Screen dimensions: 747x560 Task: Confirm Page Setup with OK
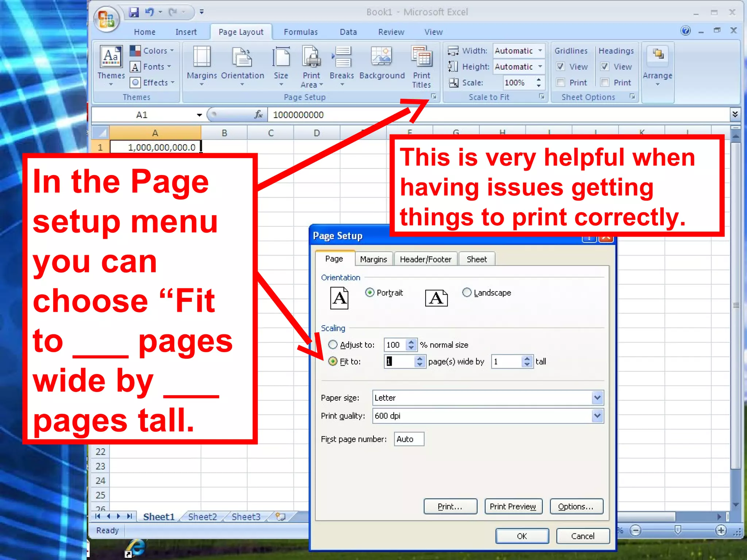coord(522,536)
